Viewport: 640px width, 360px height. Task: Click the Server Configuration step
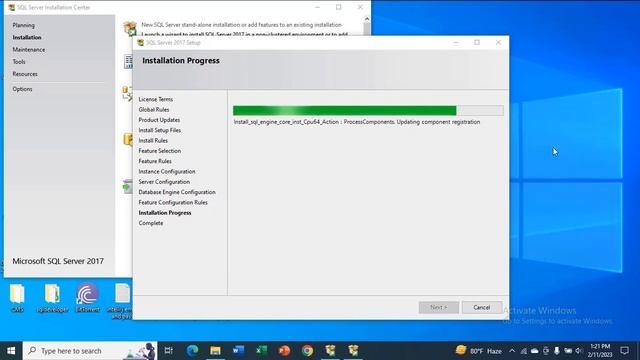click(x=164, y=182)
